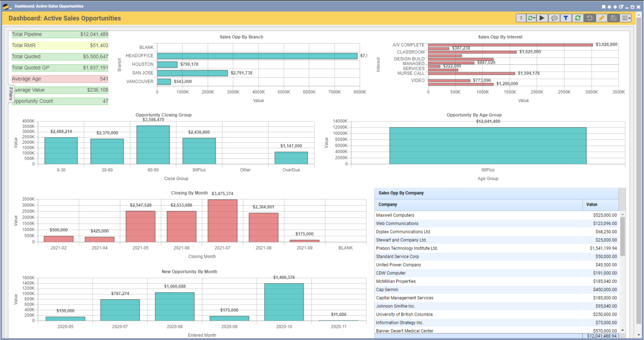The height and width of the screenshot is (340, 644).
Task: Click the save floppy disk icon
Action: (x=613, y=18)
